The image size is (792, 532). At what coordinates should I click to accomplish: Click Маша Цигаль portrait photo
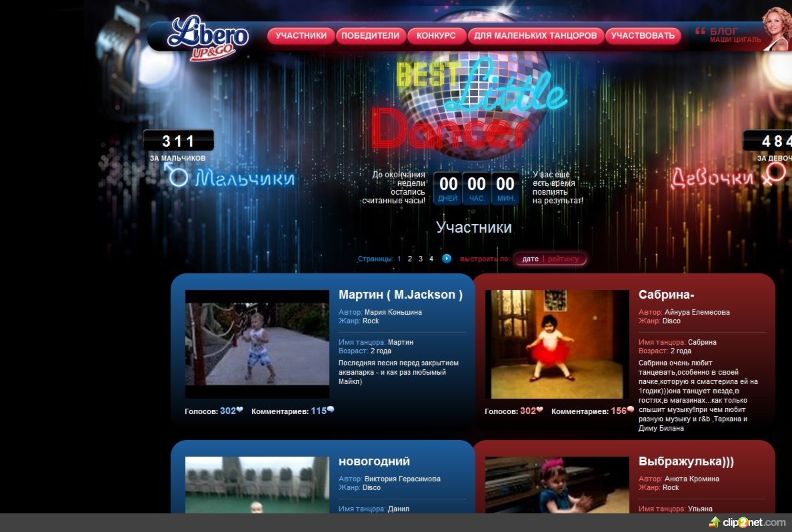pyautogui.click(x=777, y=29)
